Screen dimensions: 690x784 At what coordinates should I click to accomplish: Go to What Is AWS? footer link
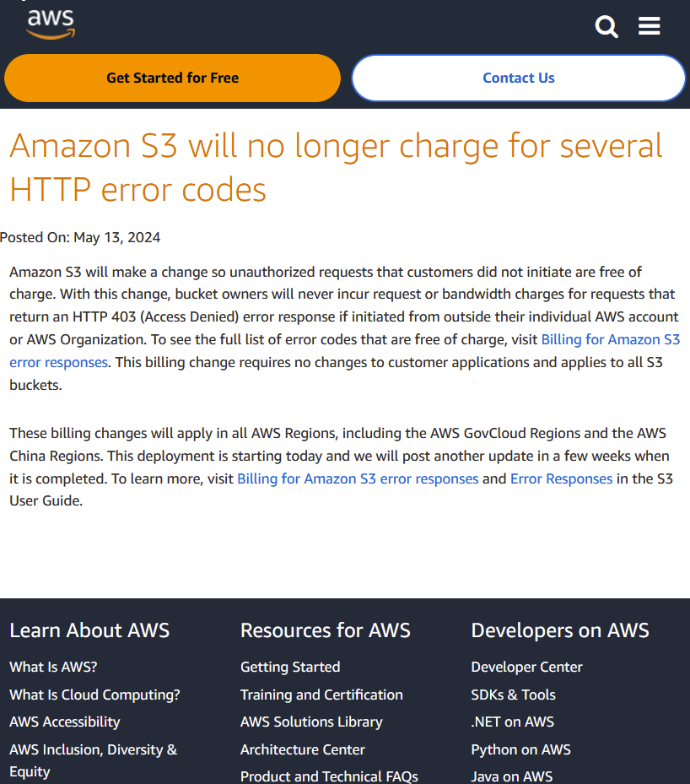[x=53, y=667]
